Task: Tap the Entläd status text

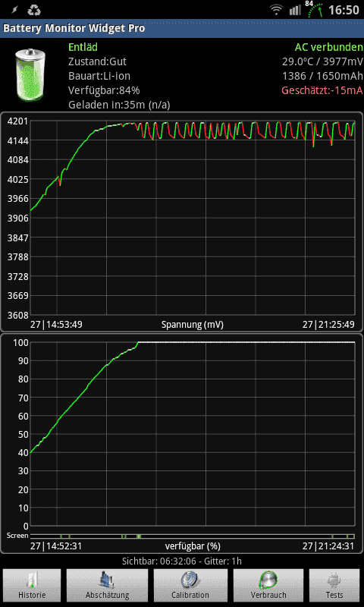Action: [83, 47]
